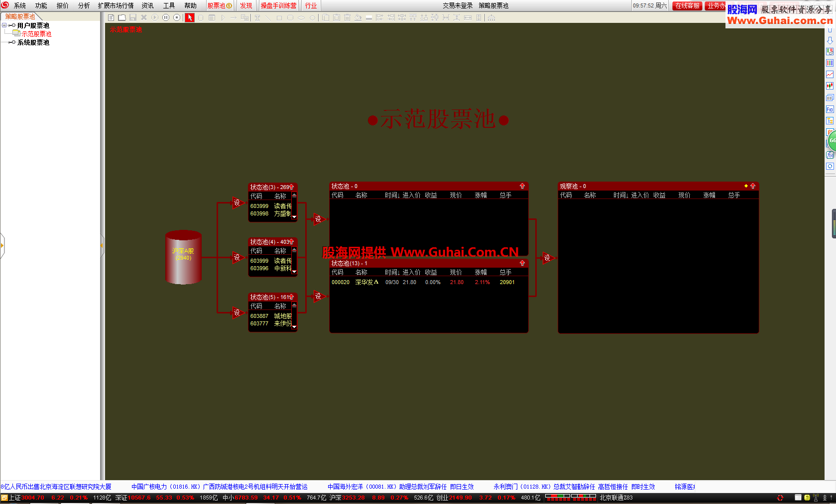The image size is (836, 504).
Task: Select the line drawing tool
Action: tap(268, 17)
